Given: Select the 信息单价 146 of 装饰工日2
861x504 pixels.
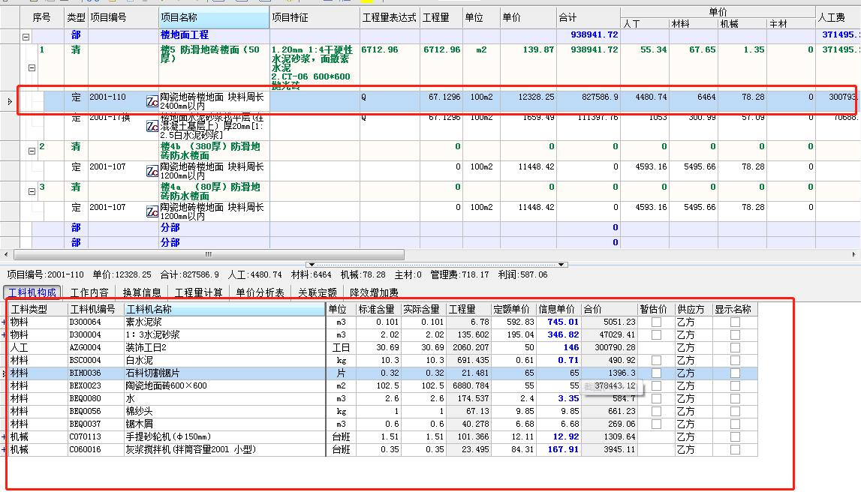Looking at the screenshot, I should click(571, 348).
